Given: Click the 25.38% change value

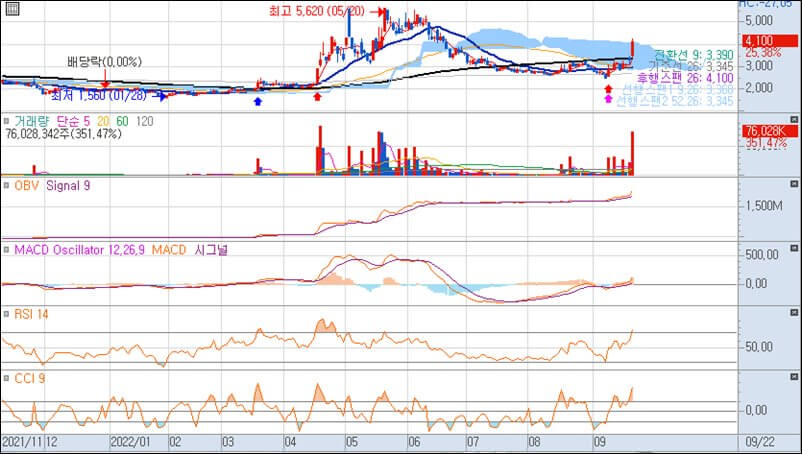Looking at the screenshot, I should pos(763,53).
